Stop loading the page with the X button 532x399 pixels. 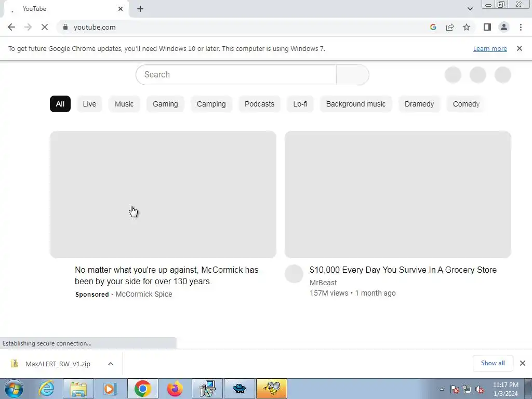[45, 27]
